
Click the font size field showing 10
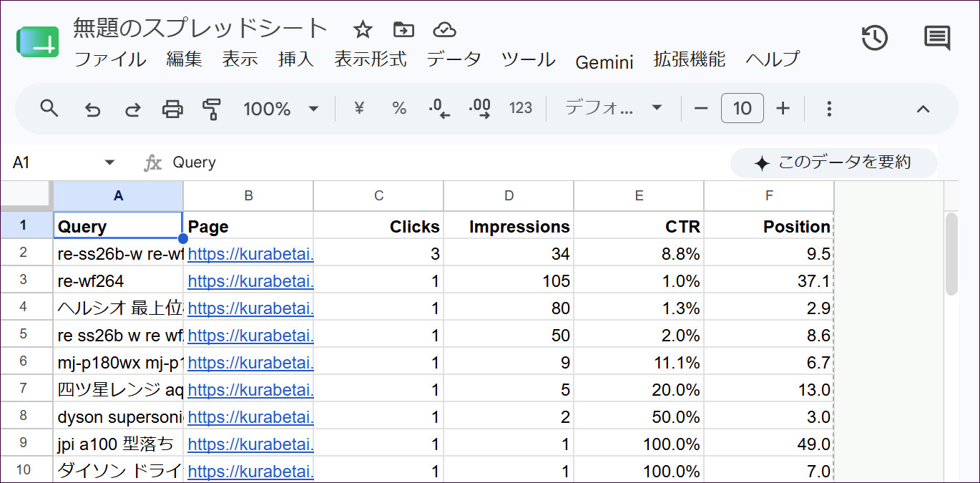[743, 108]
